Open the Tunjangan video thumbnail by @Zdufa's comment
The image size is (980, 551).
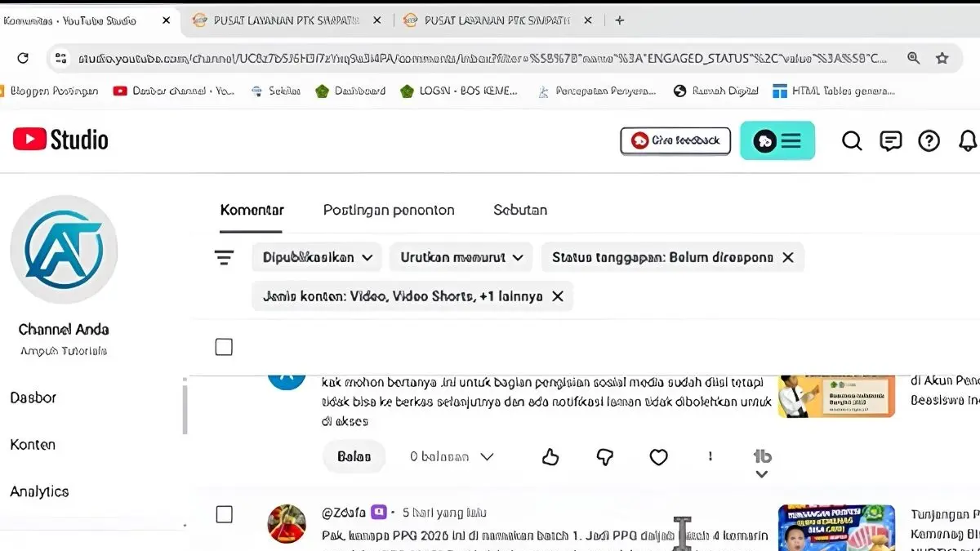point(836,527)
